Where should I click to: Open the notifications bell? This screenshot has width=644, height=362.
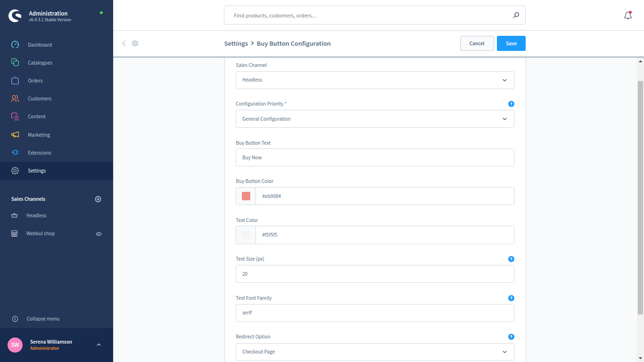pos(627,16)
